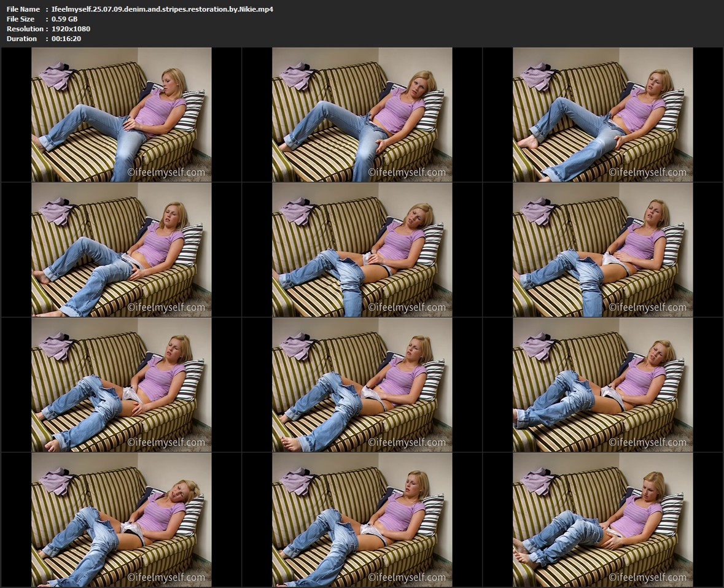Click the "1920x1080" resolution value
Image resolution: width=724 pixels, height=588 pixels.
71,29
